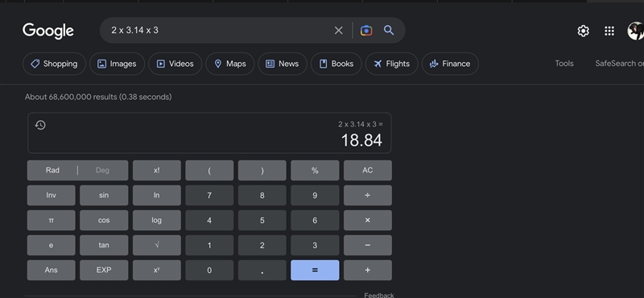
Task: Click the square root key
Action: [156, 246]
